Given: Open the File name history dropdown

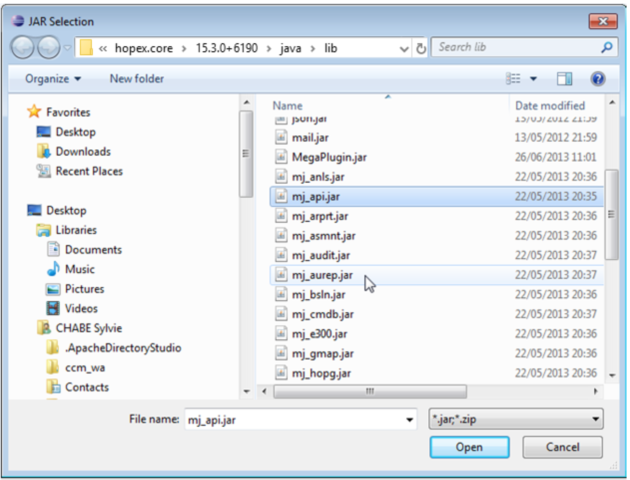Looking at the screenshot, I should click(406, 420).
